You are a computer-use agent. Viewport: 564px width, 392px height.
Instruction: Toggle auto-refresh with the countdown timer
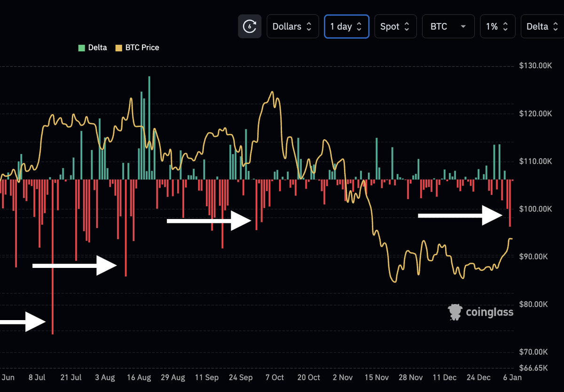250,26
